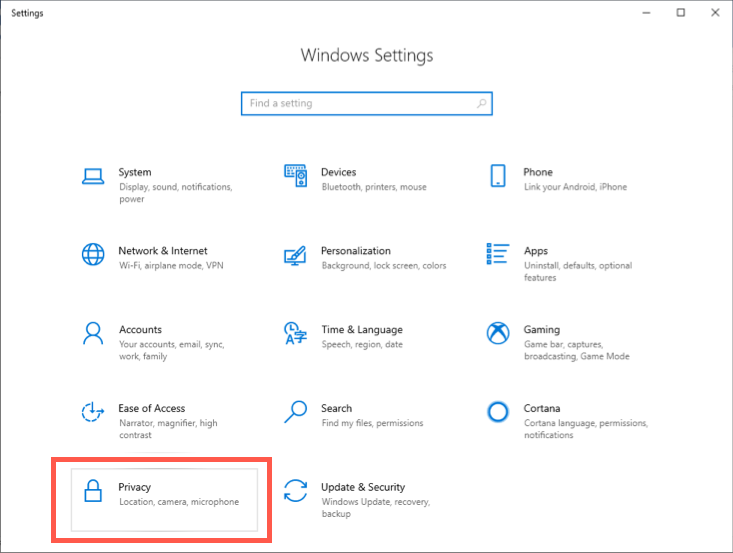Open Update & Security sync arrows icon

pyautogui.click(x=295, y=491)
